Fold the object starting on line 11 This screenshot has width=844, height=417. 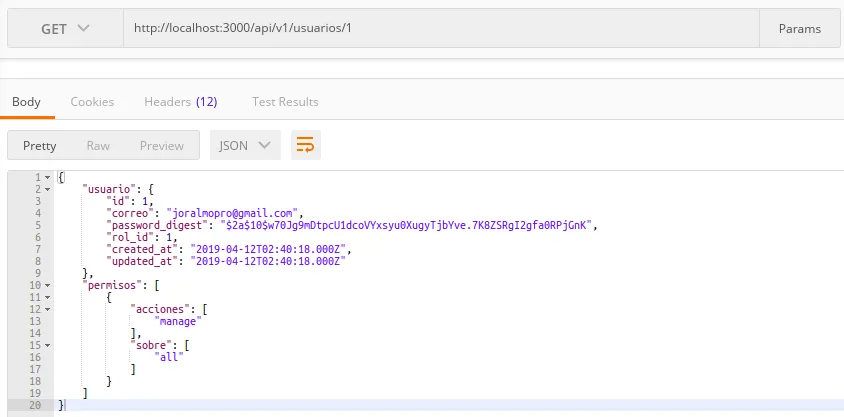click(47, 297)
